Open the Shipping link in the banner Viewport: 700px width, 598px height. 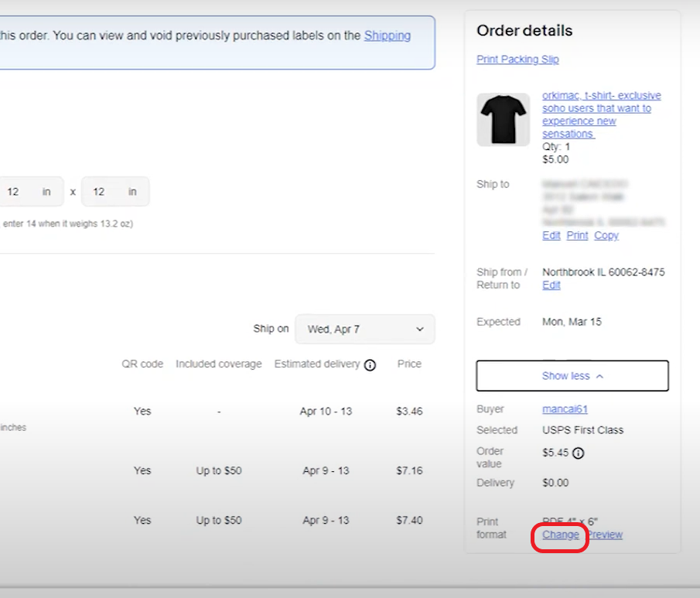pos(388,36)
